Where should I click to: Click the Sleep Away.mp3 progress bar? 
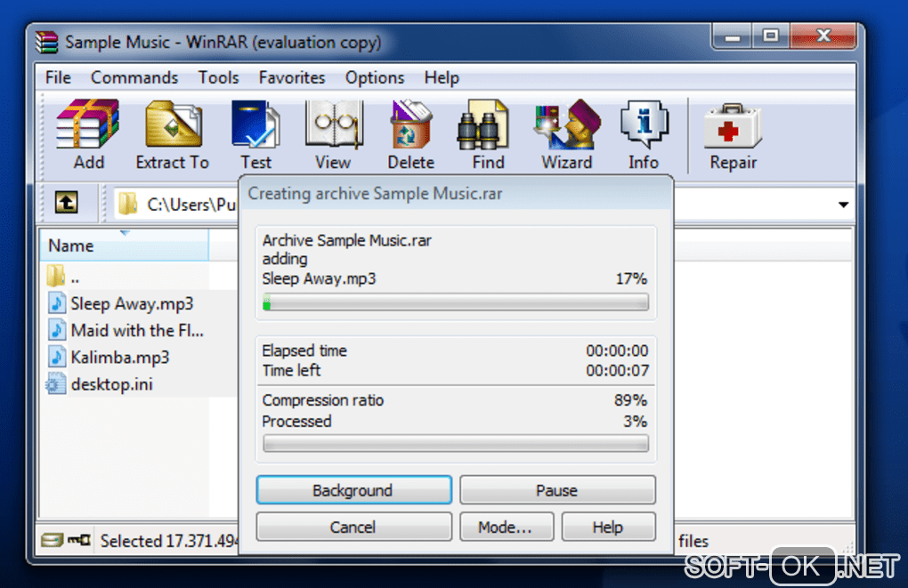coord(456,302)
